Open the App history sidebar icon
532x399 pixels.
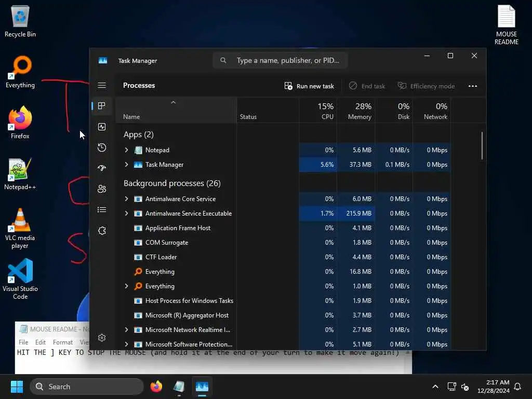click(x=102, y=148)
